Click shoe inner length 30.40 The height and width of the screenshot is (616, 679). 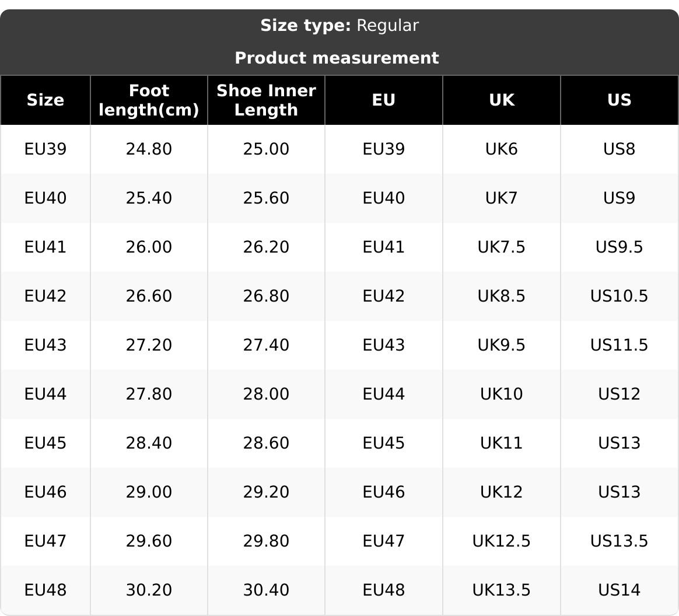pyautogui.click(x=266, y=590)
